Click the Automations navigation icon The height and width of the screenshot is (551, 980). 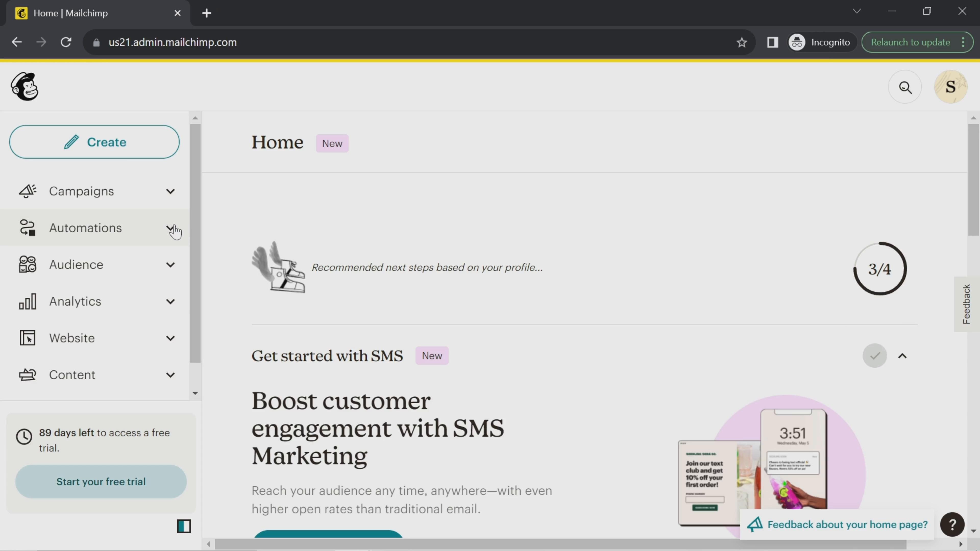(27, 227)
